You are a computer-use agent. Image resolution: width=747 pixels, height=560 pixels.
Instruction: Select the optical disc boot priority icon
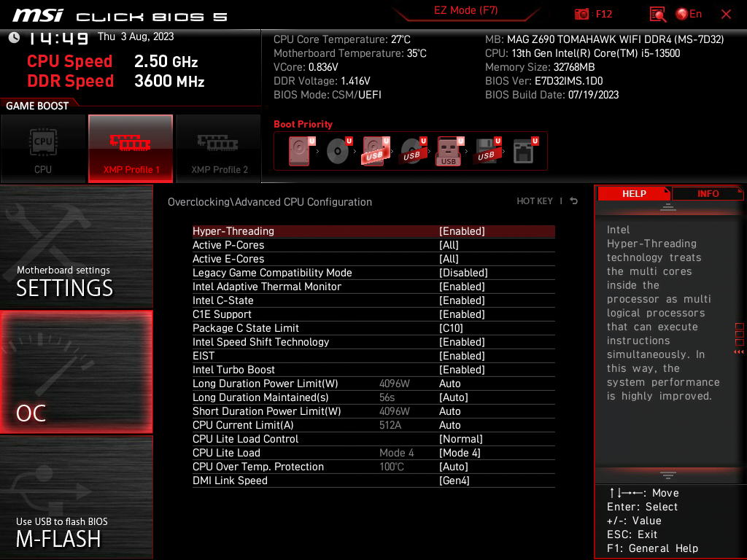(338, 151)
